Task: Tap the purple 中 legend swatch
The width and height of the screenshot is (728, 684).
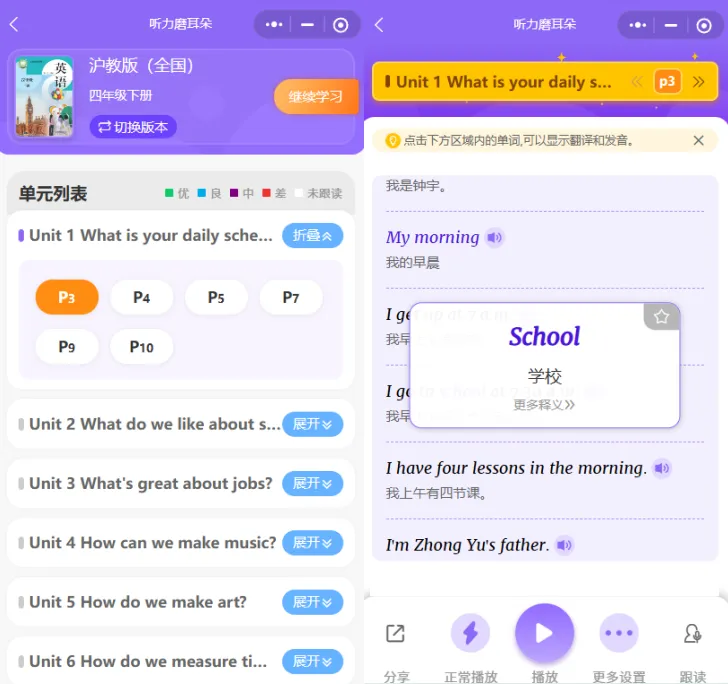Action: pyautogui.click(x=234, y=193)
